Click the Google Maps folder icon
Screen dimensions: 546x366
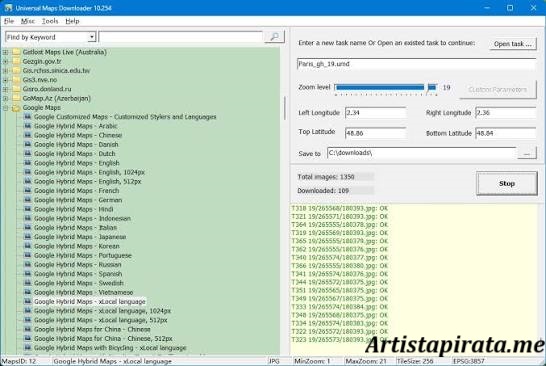(16, 108)
